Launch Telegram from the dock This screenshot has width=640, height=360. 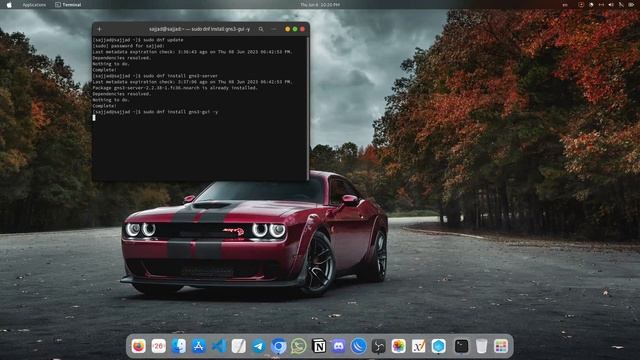[x=259, y=346]
